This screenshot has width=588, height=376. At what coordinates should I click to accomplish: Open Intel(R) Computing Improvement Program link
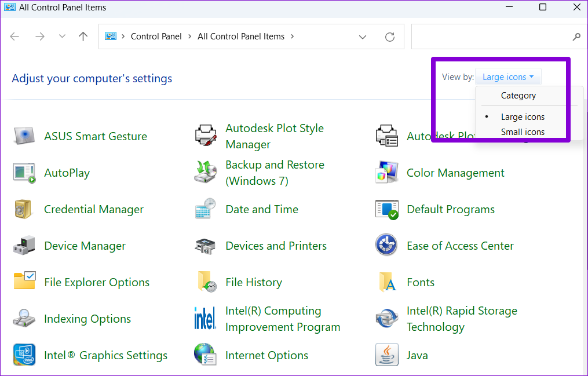(x=283, y=319)
